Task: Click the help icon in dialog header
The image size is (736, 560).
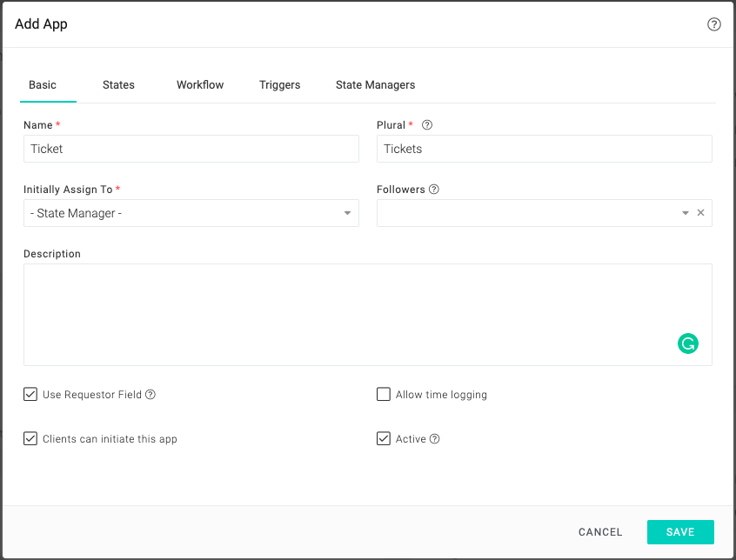Action: tap(713, 24)
